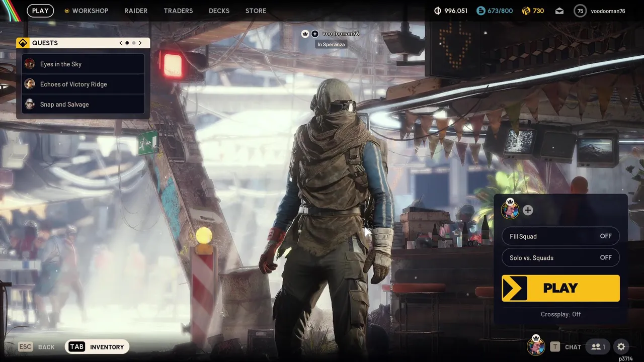Click voodooman76 nameplate above character
This screenshot has width=644, height=362.
coord(341,34)
